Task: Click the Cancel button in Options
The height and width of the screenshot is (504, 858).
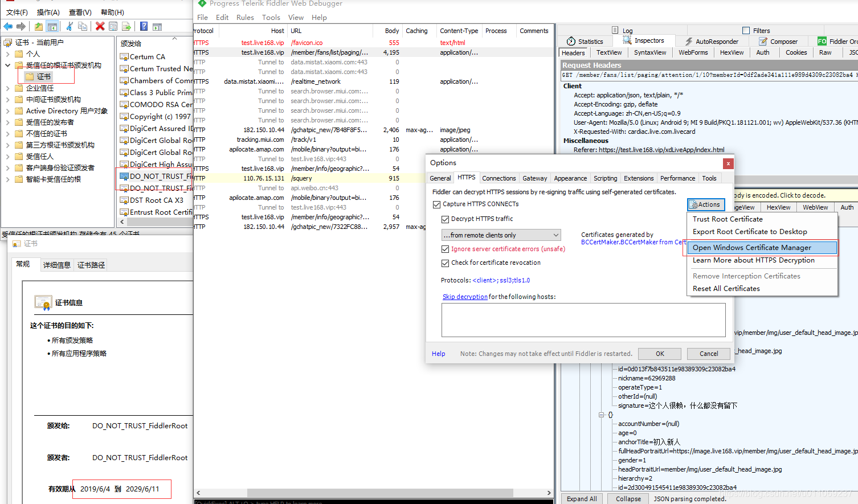Action: (x=709, y=354)
